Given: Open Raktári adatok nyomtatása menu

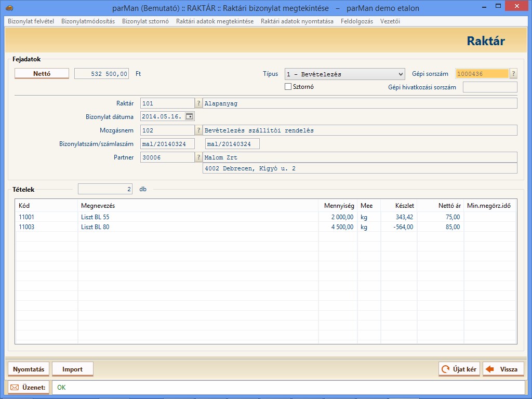Looking at the screenshot, I should [x=297, y=21].
